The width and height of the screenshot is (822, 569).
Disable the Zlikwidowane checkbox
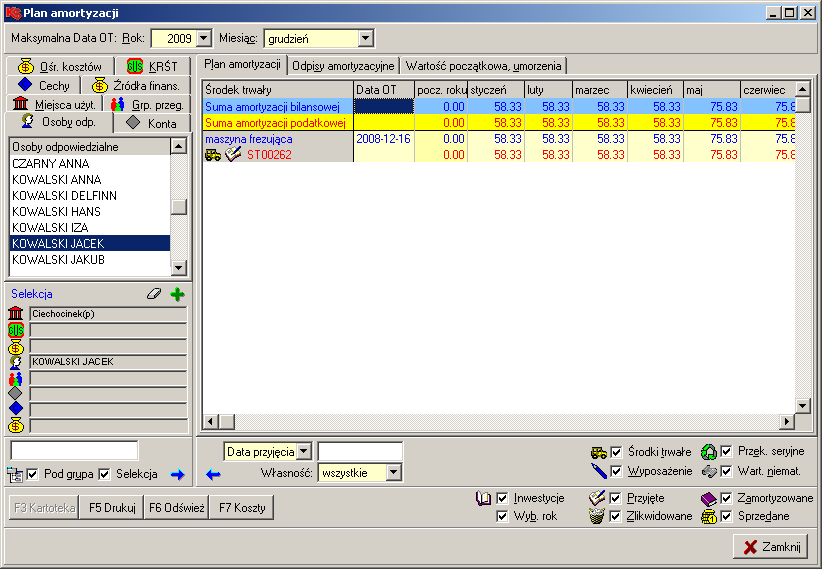click(x=617, y=516)
